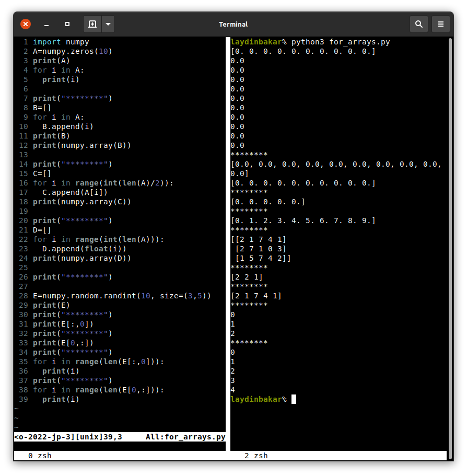Open the hamburger menu
Viewport: 467px width, 476px height.
[441, 24]
